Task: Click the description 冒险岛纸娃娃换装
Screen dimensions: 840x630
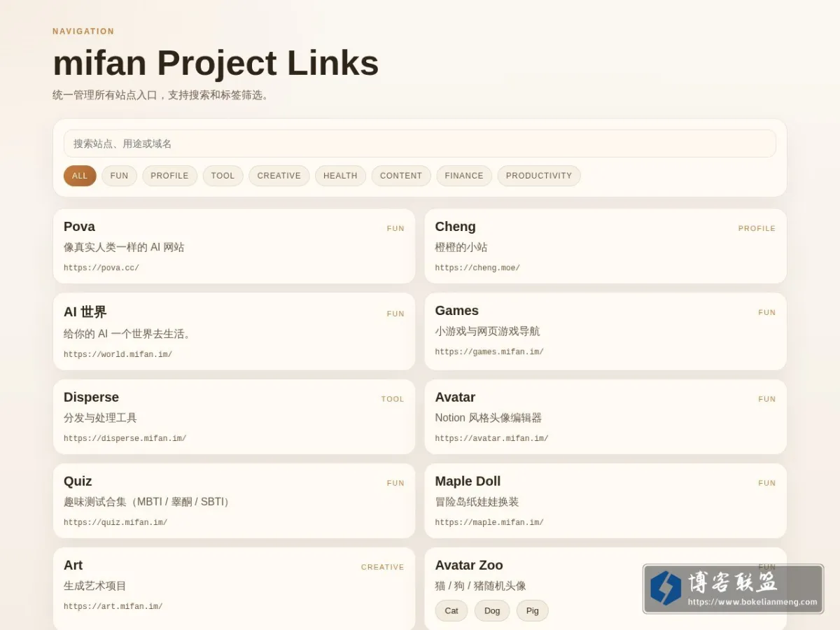Action: tap(477, 502)
